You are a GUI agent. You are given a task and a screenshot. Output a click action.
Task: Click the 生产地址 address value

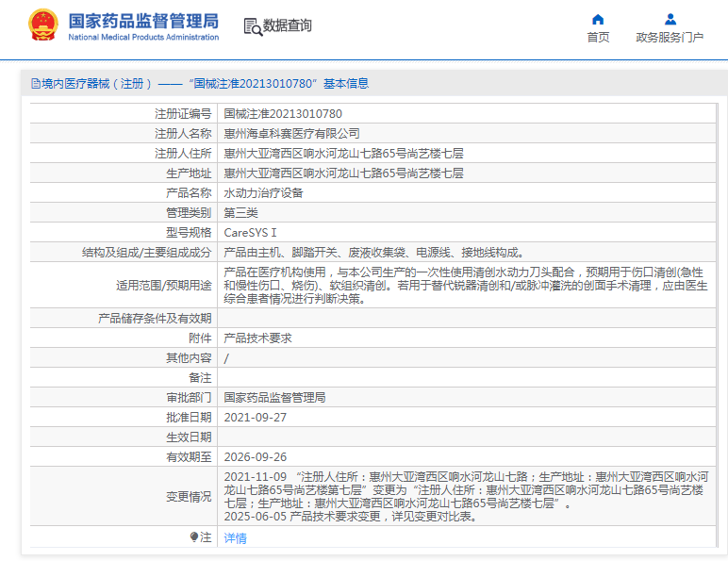coord(343,173)
